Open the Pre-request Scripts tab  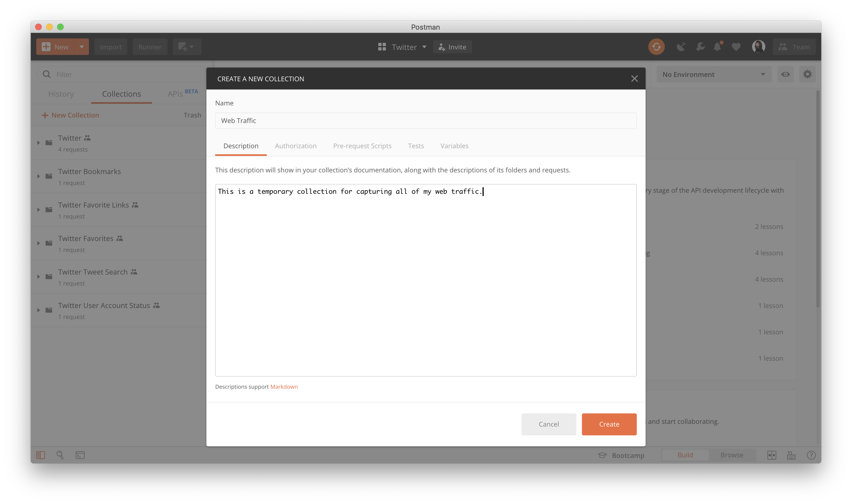(x=362, y=146)
